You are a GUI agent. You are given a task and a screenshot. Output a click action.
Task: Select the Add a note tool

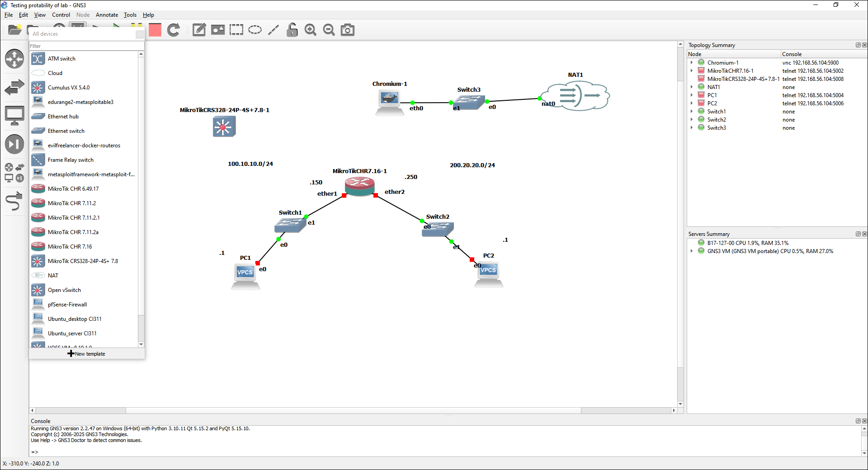[x=199, y=30]
